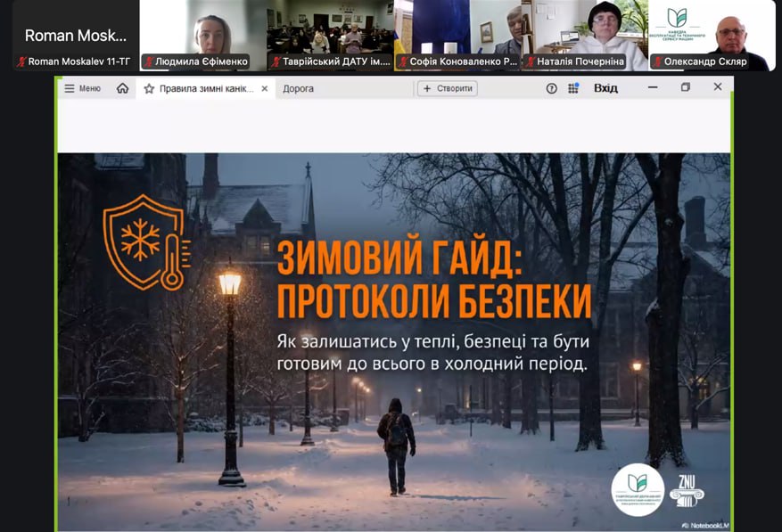The width and height of the screenshot is (782, 532).
Task: Open the apps grid icon
Action: 573,88
